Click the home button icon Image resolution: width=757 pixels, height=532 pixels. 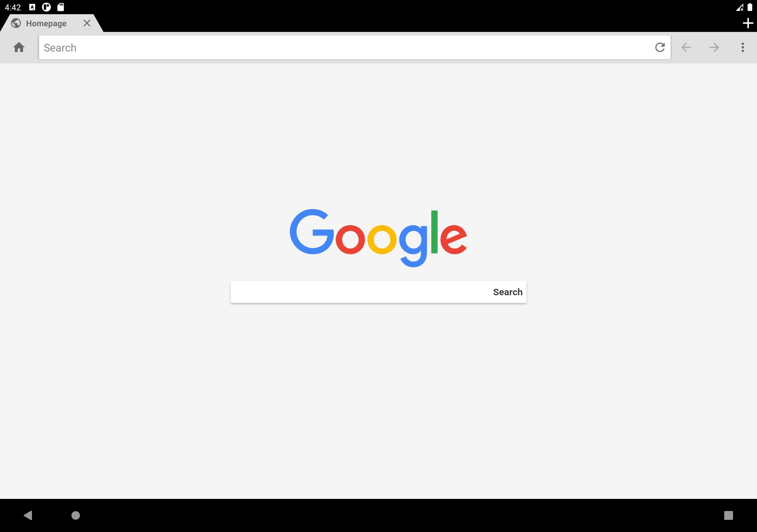click(x=19, y=48)
